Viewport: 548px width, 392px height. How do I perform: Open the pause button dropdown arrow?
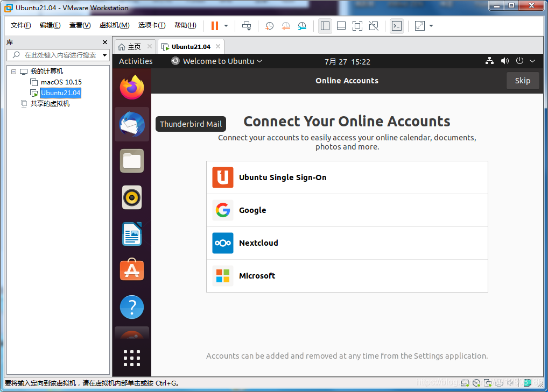point(226,25)
